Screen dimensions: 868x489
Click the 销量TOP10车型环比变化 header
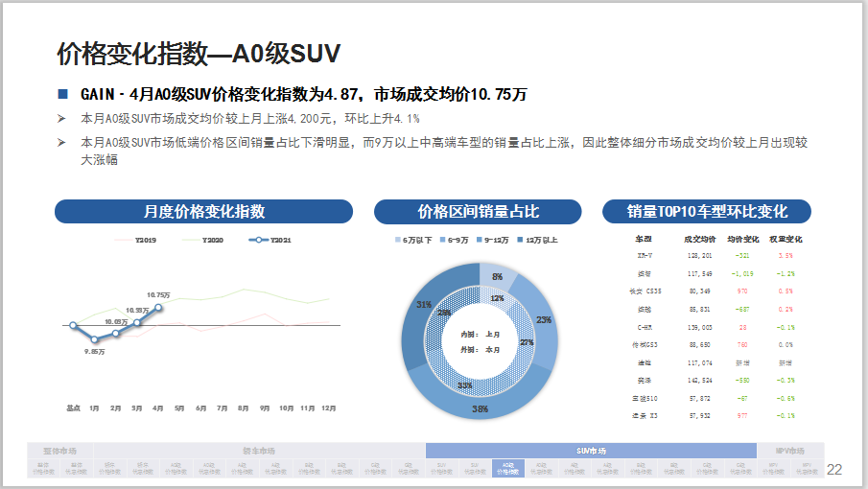click(x=707, y=212)
